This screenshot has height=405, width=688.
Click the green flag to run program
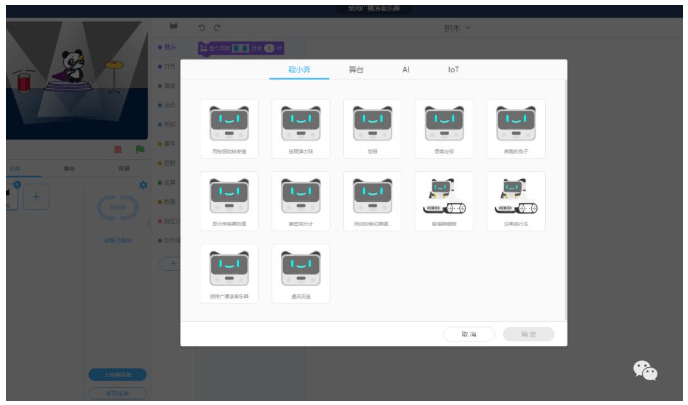tap(140, 150)
